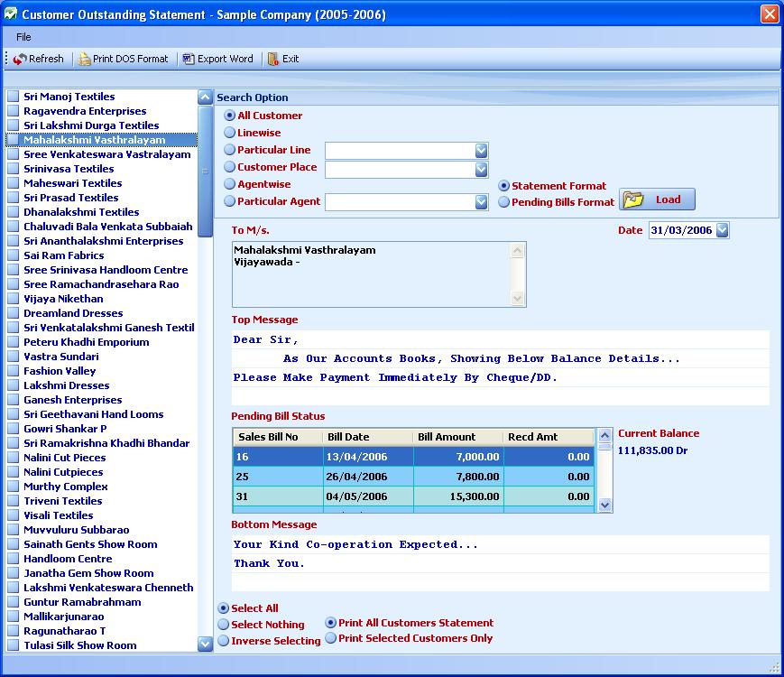Screen dimensions: 784x677
Task: Click the Sales Bill No column header
Action: coord(278,437)
